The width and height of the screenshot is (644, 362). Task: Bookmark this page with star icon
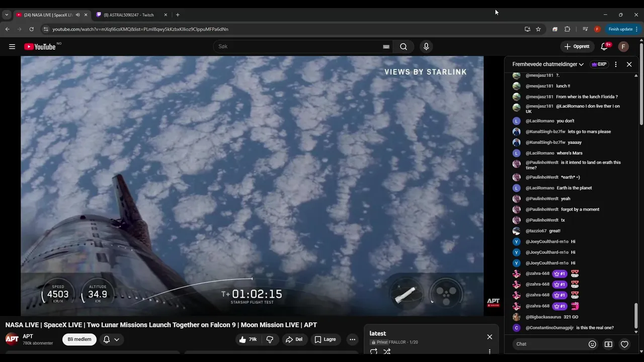point(538,29)
